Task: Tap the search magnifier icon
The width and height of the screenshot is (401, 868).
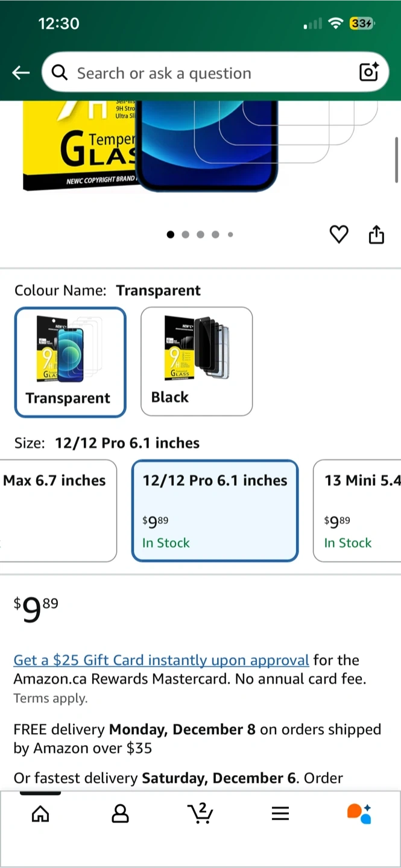Action: click(60, 73)
